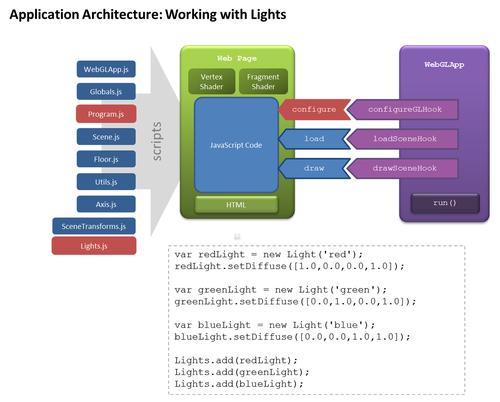Select the JavaScript Code block
Screen dimensions: 500x402
point(236,145)
